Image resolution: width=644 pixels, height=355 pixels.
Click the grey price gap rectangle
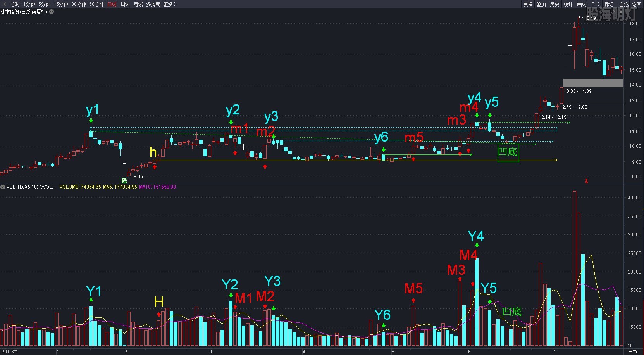click(593, 83)
